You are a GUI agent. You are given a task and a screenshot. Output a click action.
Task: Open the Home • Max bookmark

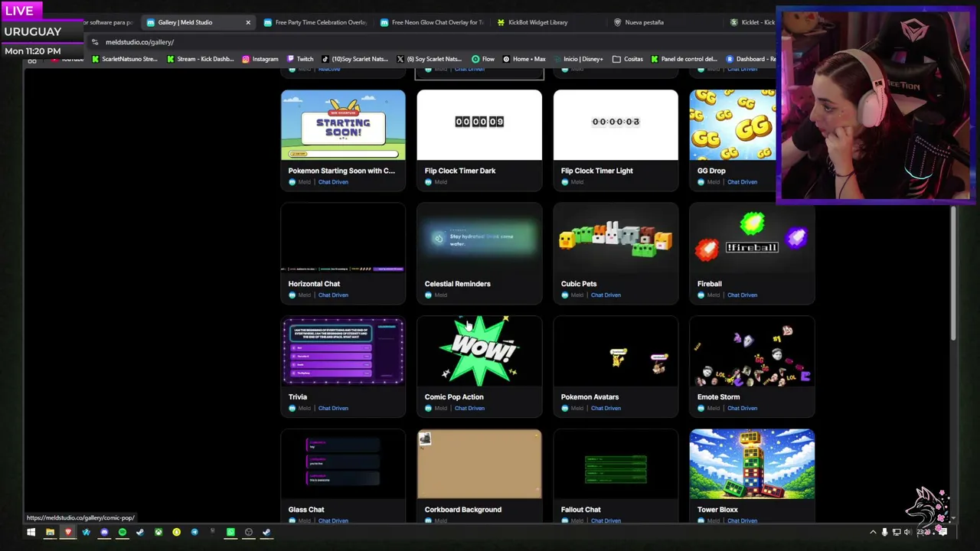pyautogui.click(x=524, y=59)
